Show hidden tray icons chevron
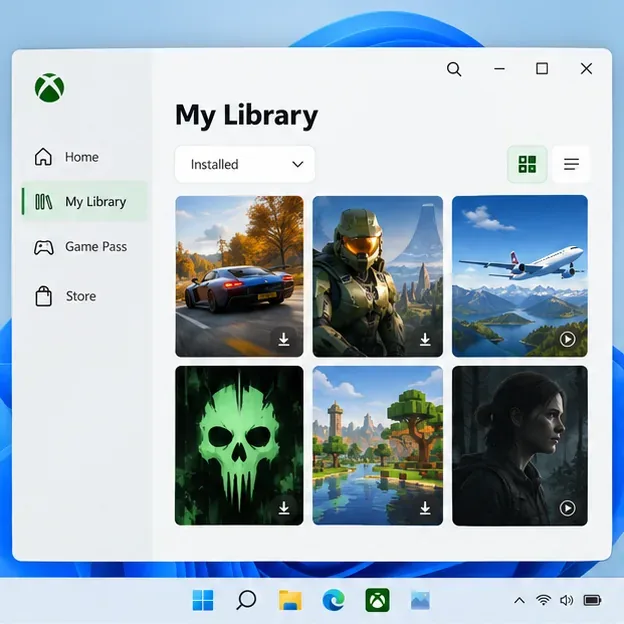The image size is (624, 624). 519,600
